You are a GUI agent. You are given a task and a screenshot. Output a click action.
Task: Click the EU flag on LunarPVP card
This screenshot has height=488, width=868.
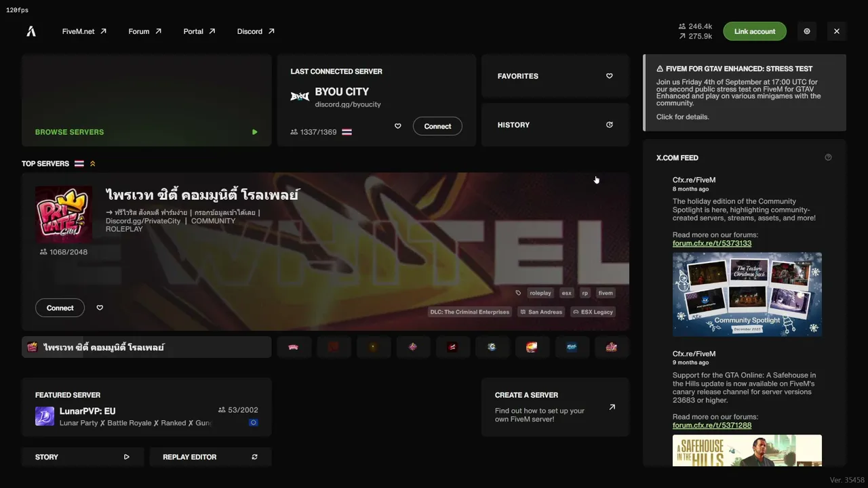pyautogui.click(x=254, y=423)
